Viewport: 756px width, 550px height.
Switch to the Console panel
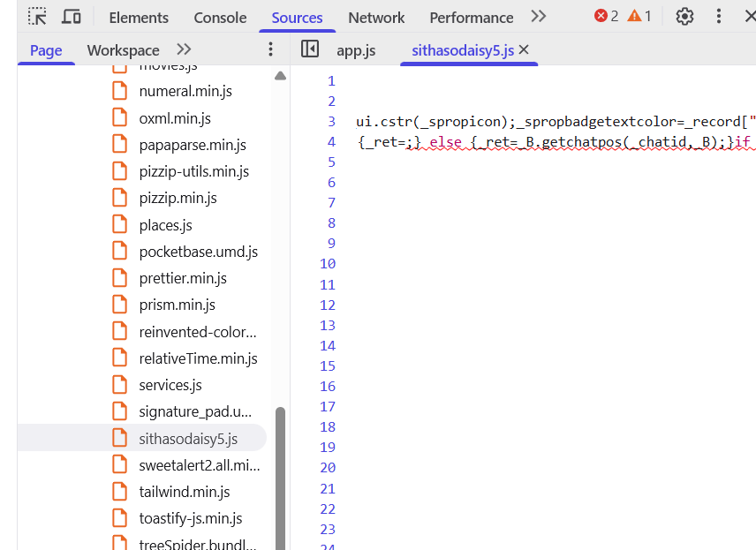click(219, 17)
